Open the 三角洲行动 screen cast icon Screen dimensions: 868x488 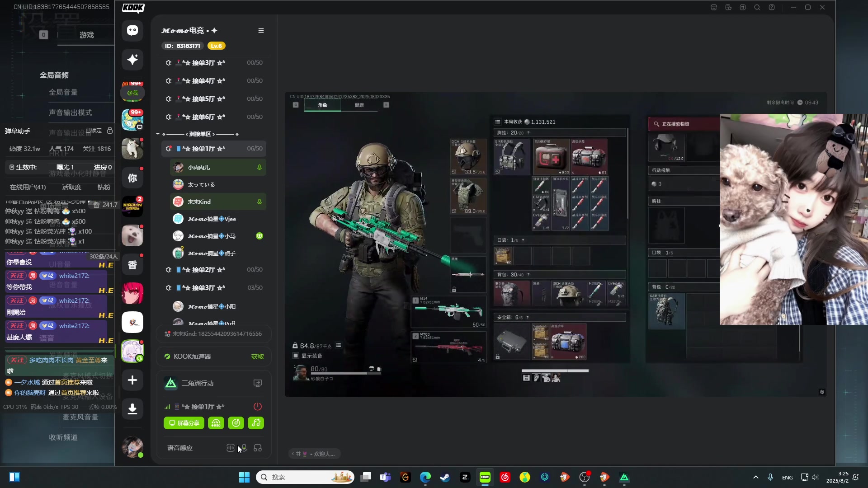[x=258, y=383]
